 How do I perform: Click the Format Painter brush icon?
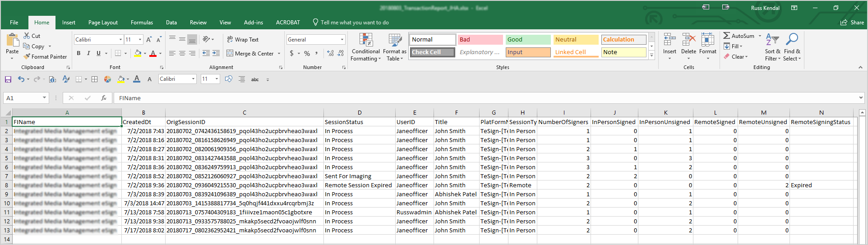click(27, 57)
